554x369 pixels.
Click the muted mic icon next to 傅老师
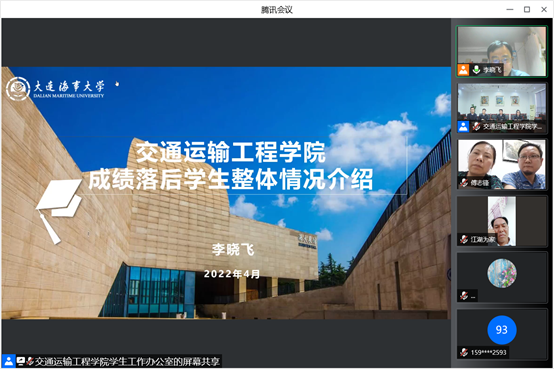pos(464,183)
